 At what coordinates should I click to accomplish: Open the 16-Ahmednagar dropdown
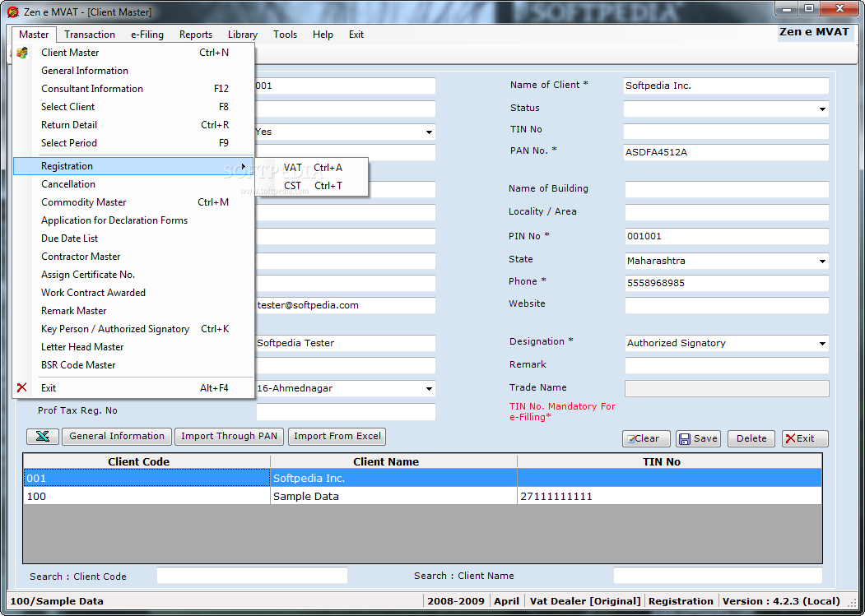pos(429,389)
